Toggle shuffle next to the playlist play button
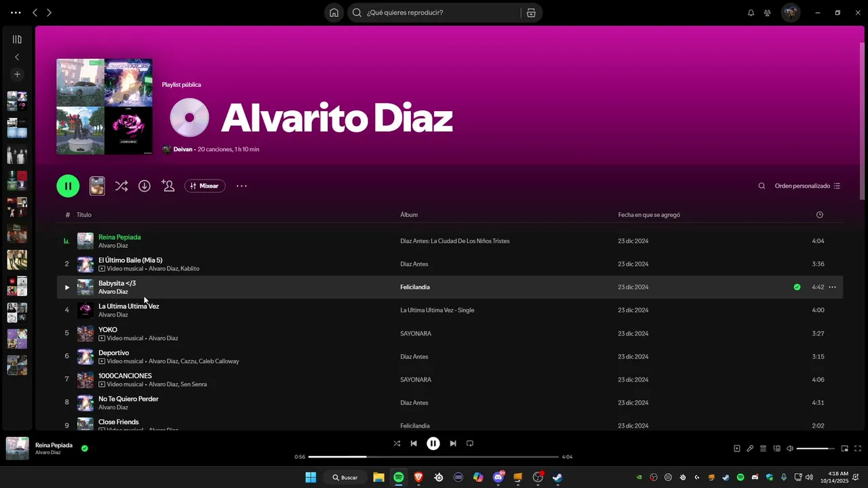Screen dimensions: 868x488 (121, 186)
